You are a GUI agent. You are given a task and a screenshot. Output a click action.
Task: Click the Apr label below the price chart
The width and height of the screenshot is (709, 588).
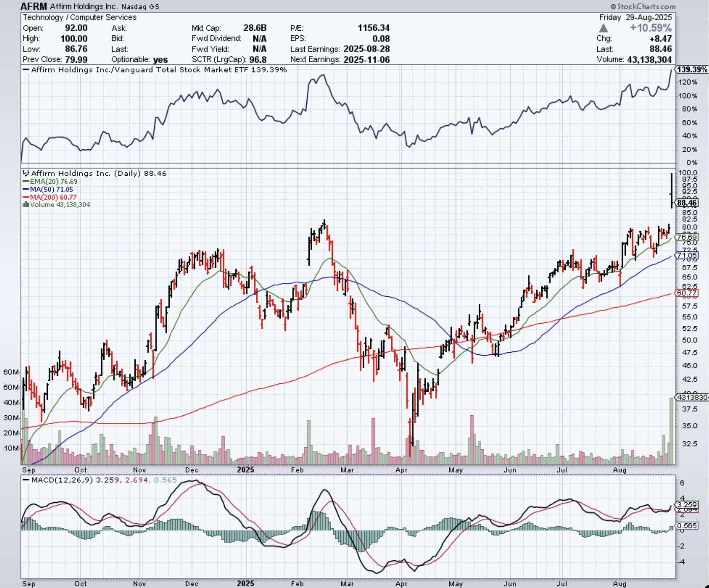click(401, 470)
